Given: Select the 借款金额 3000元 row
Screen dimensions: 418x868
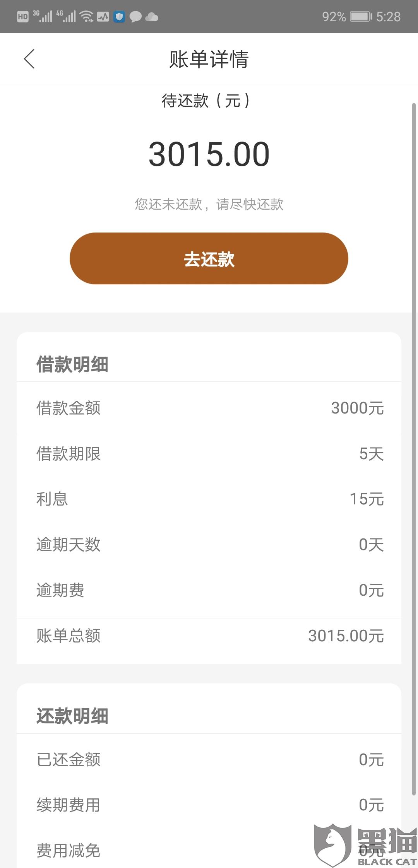Looking at the screenshot, I should coord(209,409).
